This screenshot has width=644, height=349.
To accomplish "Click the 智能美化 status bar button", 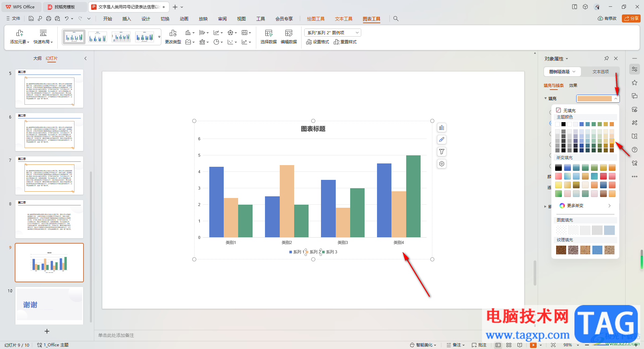I will tap(423, 345).
